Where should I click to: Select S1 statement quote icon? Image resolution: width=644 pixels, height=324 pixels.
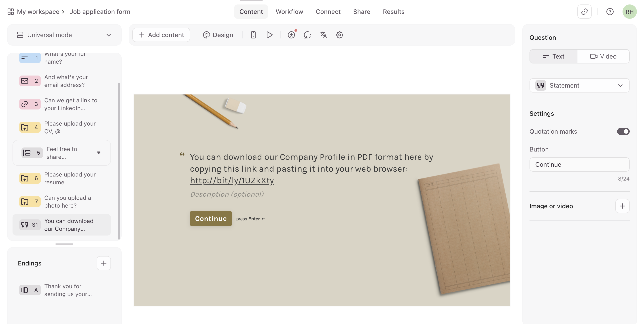pos(30,225)
